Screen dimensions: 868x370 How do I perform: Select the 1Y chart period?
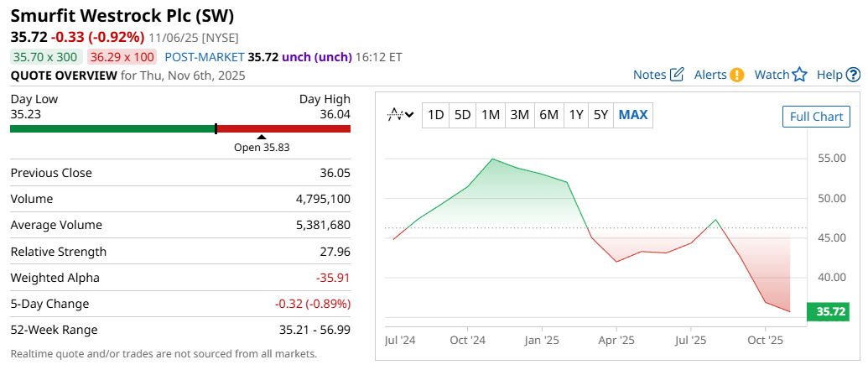click(575, 115)
